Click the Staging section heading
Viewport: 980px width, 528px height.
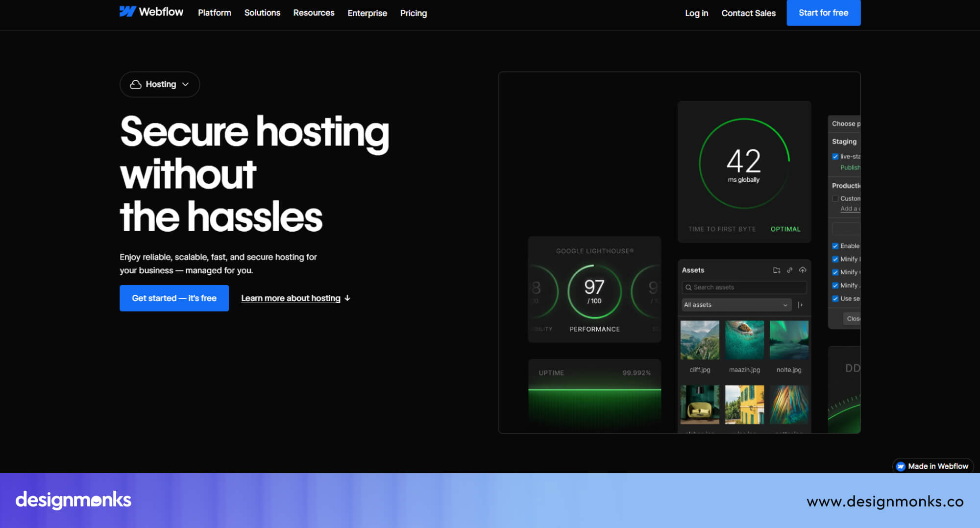pos(844,142)
